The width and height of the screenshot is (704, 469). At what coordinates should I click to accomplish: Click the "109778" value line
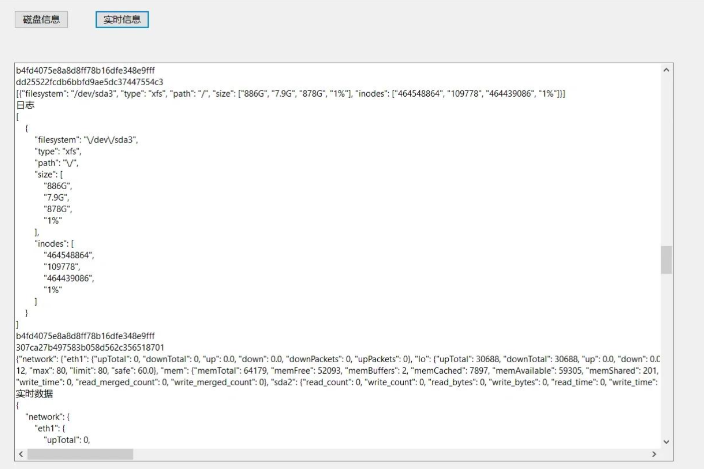[x=62, y=267]
